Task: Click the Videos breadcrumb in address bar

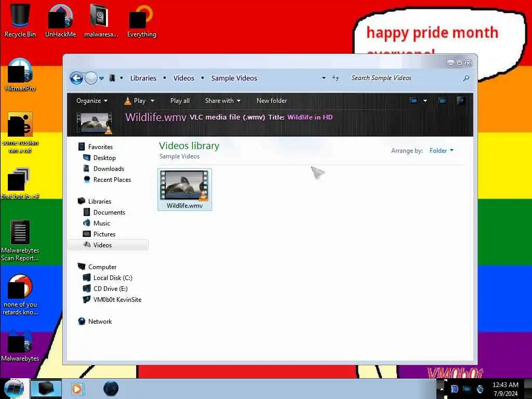Action: [x=183, y=78]
